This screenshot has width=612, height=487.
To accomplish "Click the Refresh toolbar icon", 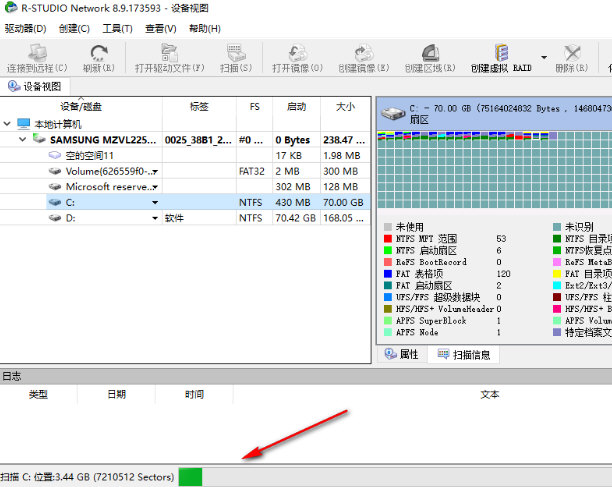I will pos(99,52).
